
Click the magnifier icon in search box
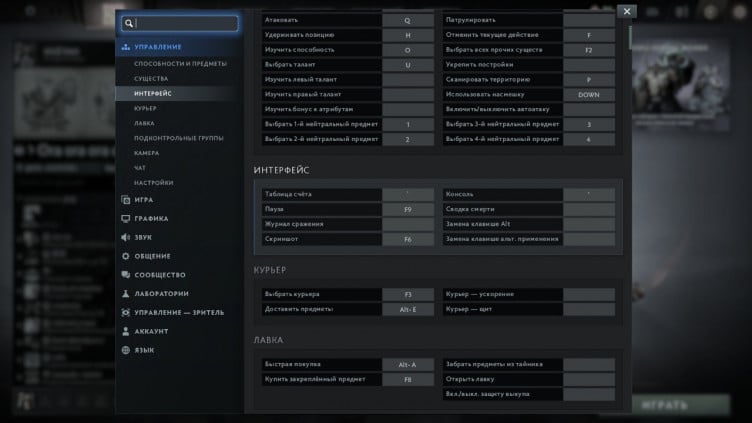[x=129, y=23]
